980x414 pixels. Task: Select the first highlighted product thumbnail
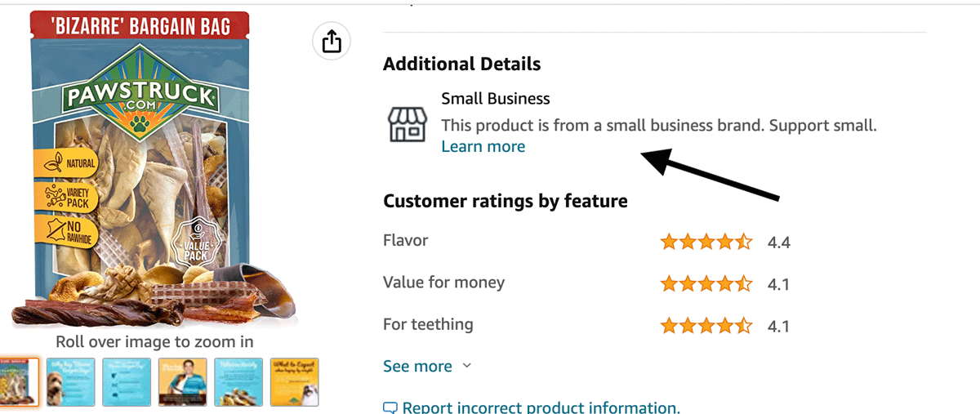(18, 381)
